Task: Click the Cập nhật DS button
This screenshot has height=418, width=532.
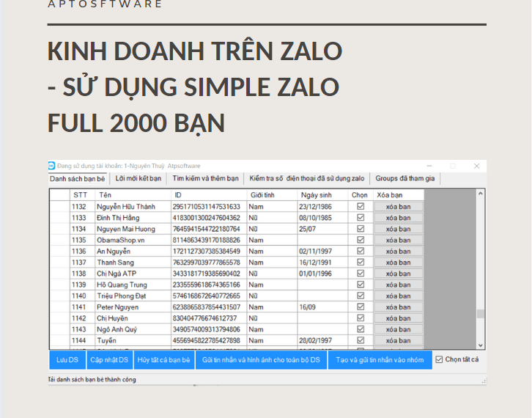Action: [x=109, y=360]
